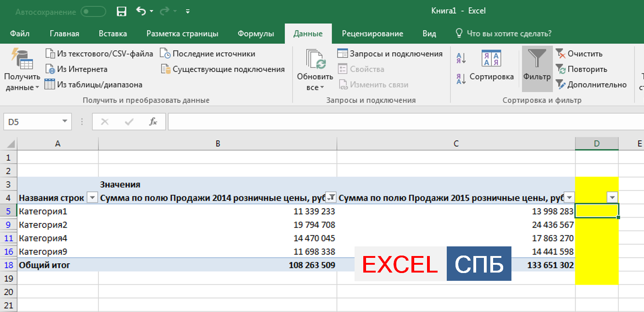Screen dimensions: 644x312
Task: Click Из текстового/CSV-файла button
Action: coord(99,54)
